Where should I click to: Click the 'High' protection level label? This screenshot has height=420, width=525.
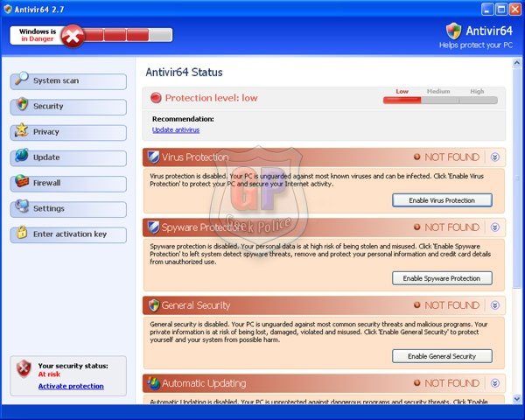click(477, 91)
